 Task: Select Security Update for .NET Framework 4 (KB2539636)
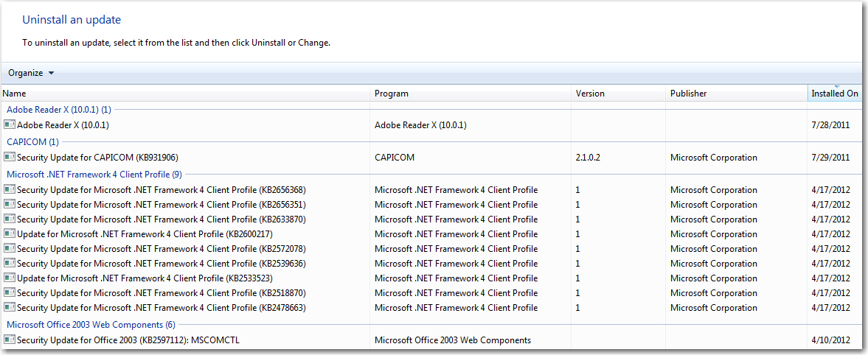162,263
